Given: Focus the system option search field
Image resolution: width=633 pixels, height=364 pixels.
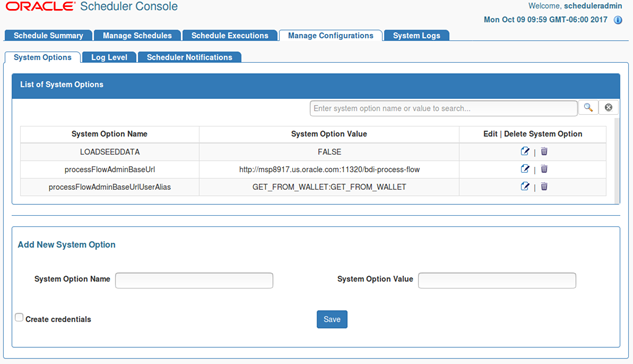Looking at the screenshot, I should pyautogui.click(x=444, y=108).
